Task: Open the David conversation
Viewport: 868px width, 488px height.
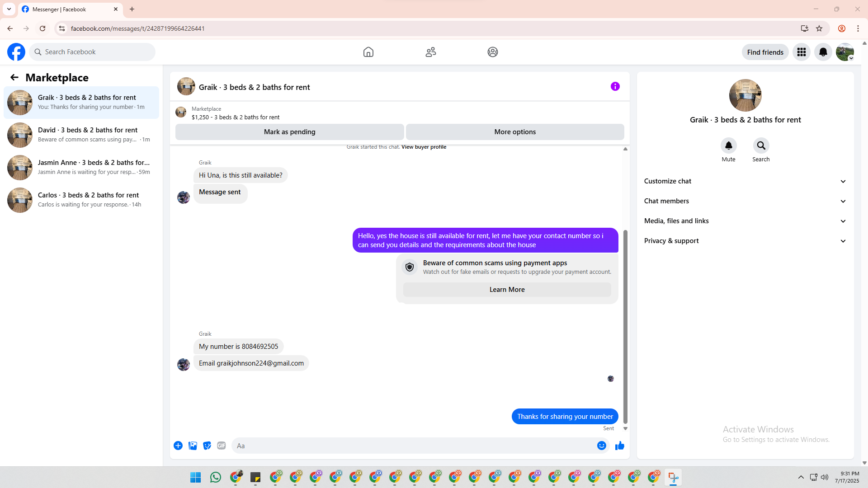Action: [81, 135]
